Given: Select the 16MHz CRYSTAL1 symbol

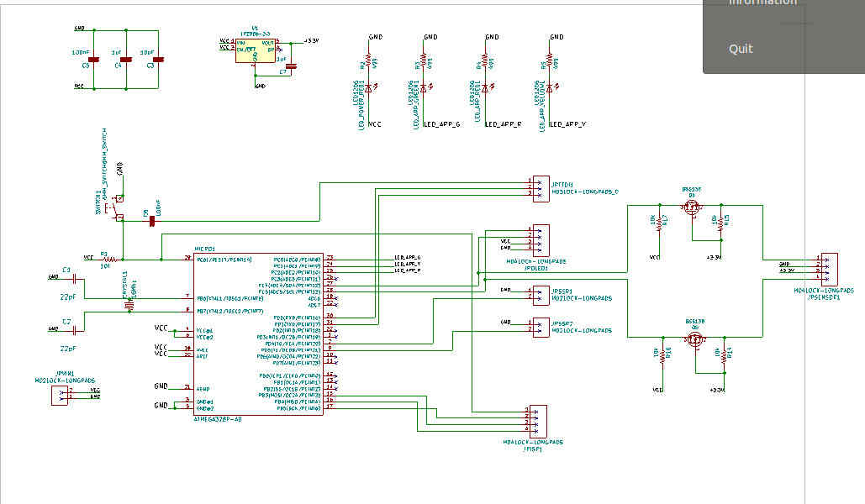Looking at the screenshot, I should pyautogui.click(x=129, y=304).
